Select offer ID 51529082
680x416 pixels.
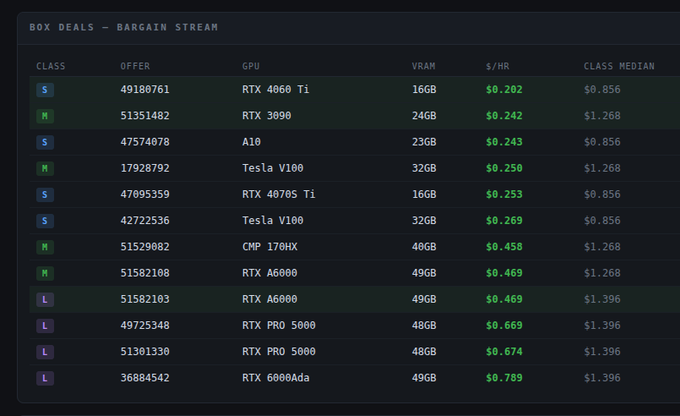[x=145, y=247]
